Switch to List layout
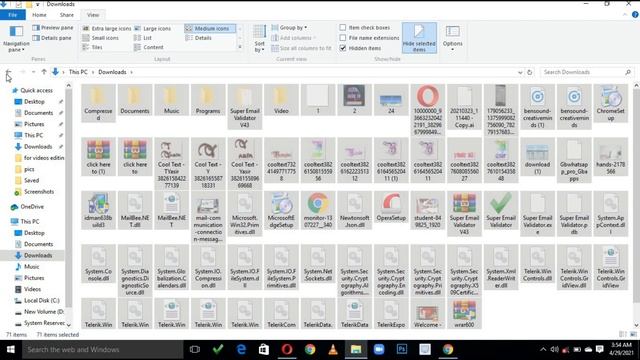The width and height of the screenshot is (640, 360). click(143, 38)
